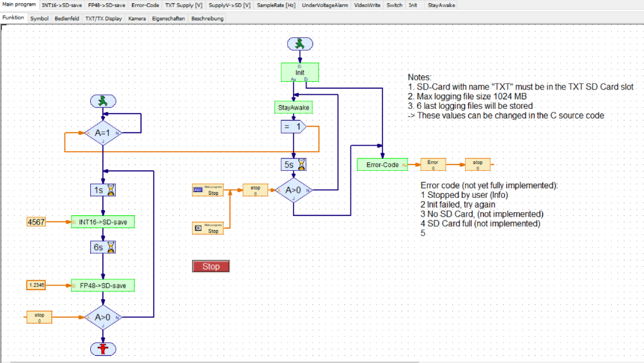Click the 'Error code (not yet fully implemented)' text

[x=489, y=186]
